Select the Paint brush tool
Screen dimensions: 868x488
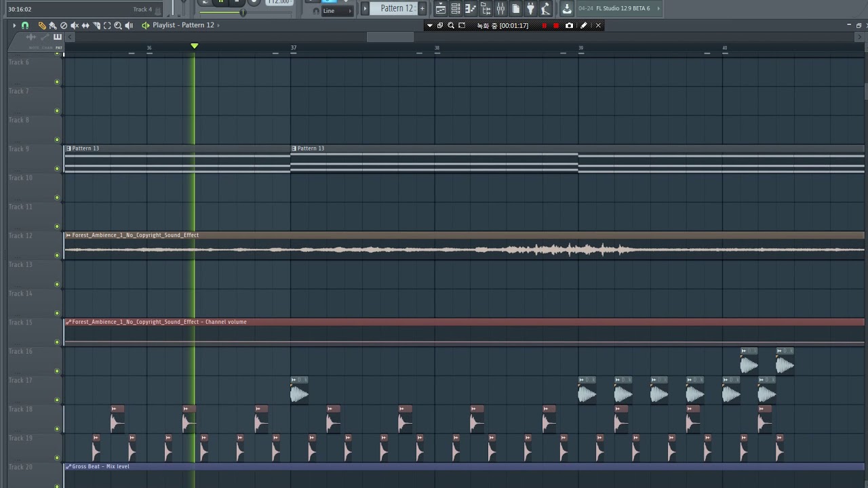point(53,25)
